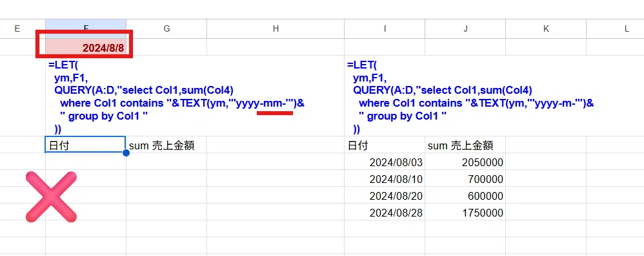Select the cell with value 2050000
Viewport: 644px width, 256px height.
(465, 162)
